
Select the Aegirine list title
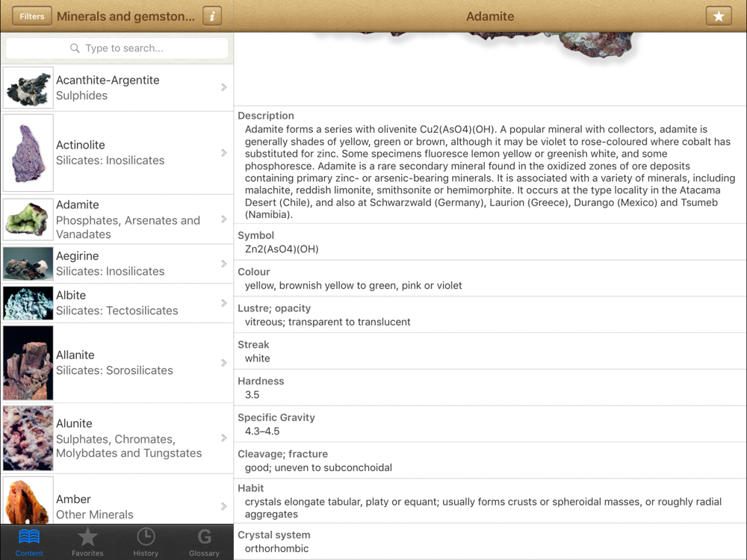(77, 255)
